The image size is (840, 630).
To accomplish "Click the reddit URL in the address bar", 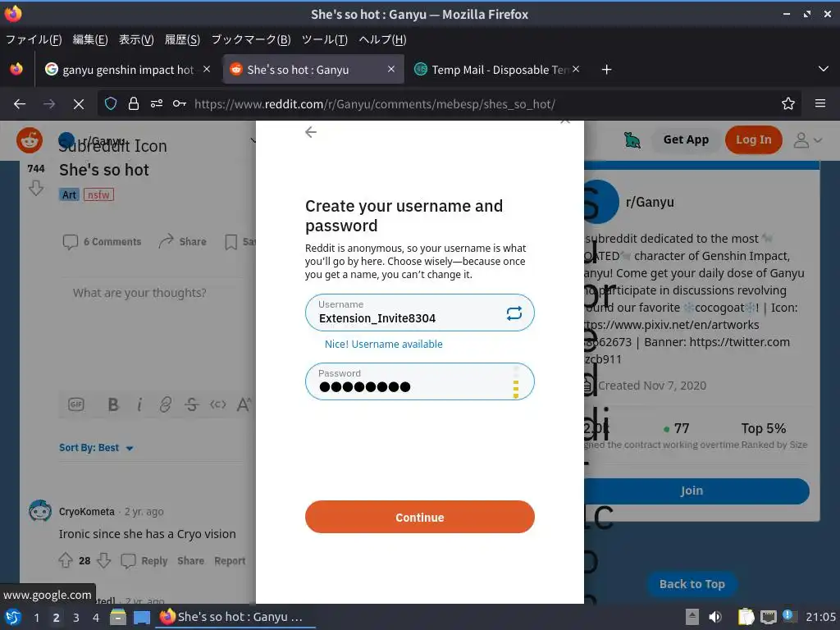I will (x=374, y=104).
